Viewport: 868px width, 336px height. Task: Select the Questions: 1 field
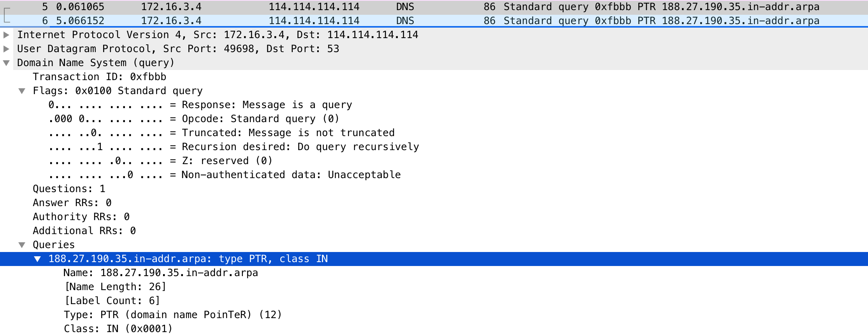tap(69, 189)
